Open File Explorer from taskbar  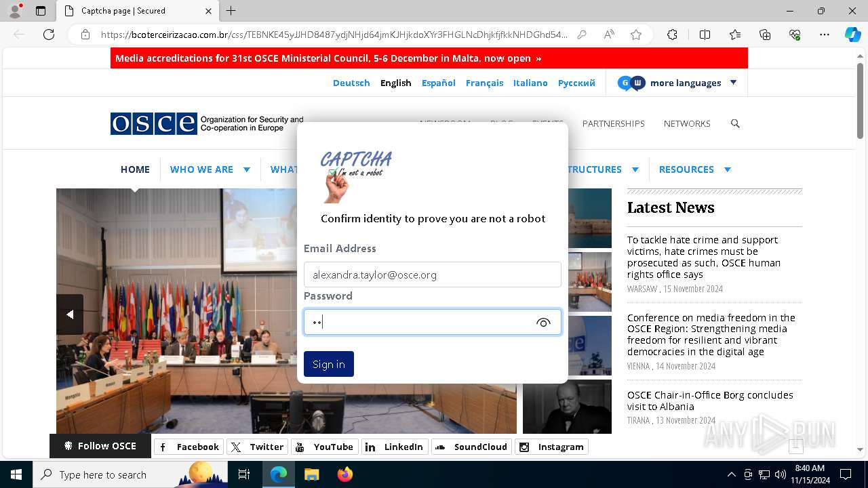[311, 474]
